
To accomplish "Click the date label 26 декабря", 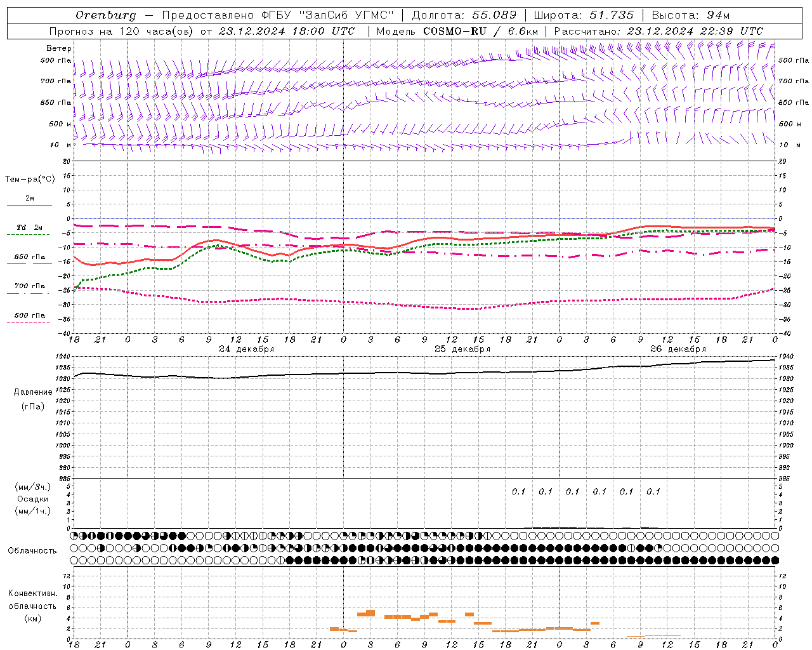I will coord(678,349).
